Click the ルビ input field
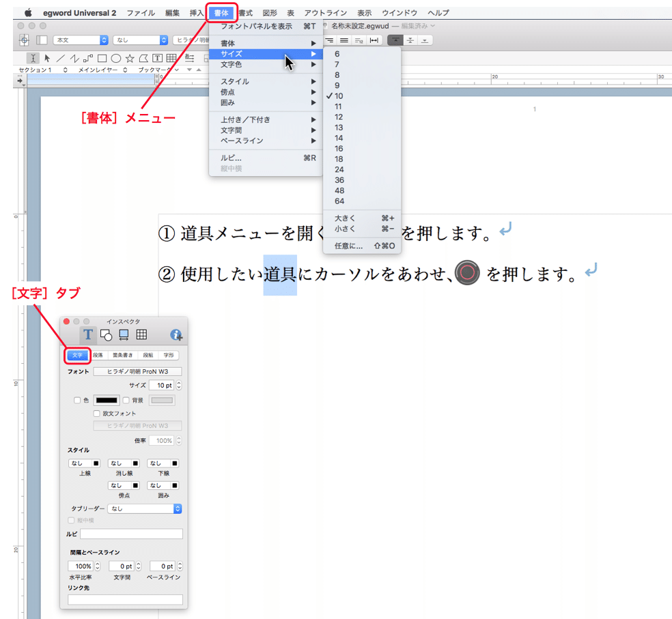The width and height of the screenshot is (672, 619). tap(131, 533)
